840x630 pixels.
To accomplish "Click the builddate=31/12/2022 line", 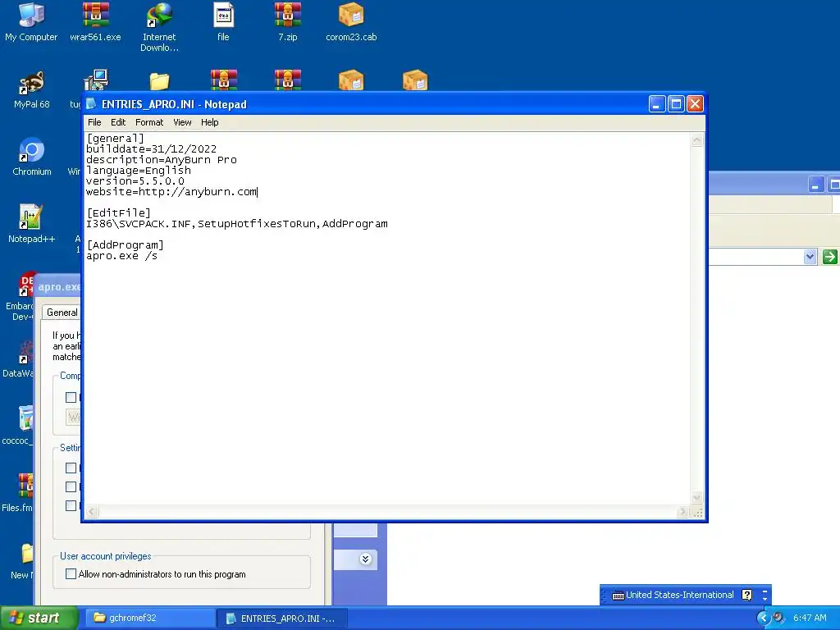I will coord(152,149).
